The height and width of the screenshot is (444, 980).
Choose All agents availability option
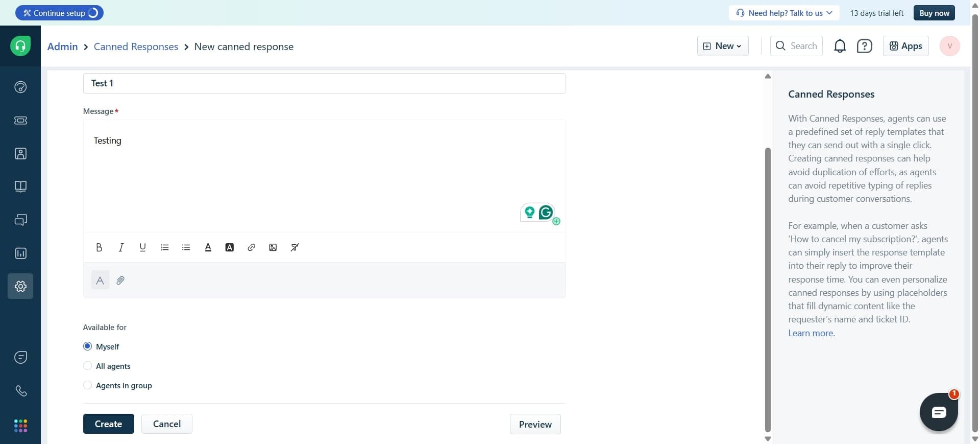[87, 366]
